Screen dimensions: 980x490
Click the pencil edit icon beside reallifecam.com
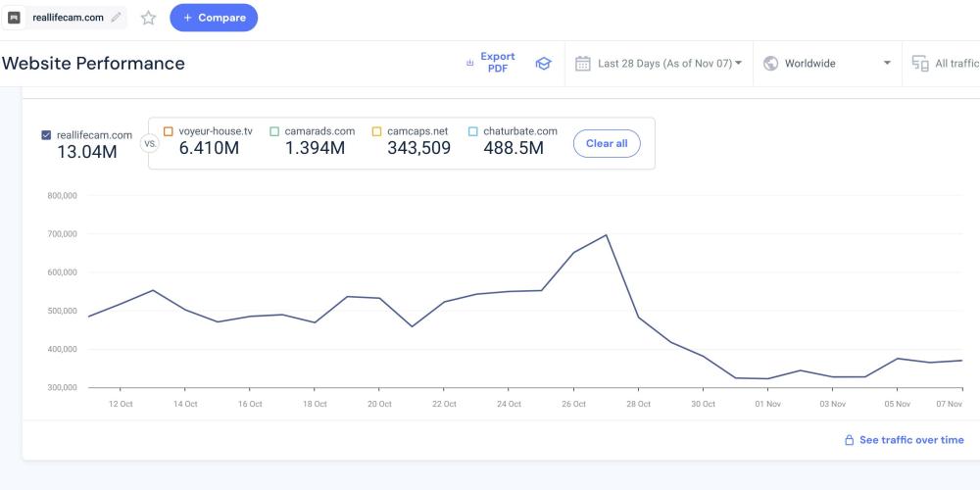pos(118,18)
